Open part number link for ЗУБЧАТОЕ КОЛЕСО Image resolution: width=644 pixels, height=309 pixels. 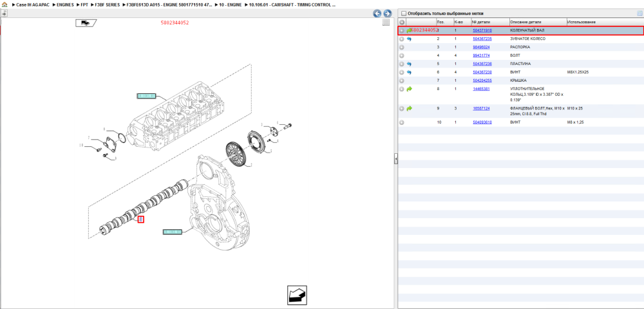[482, 39]
